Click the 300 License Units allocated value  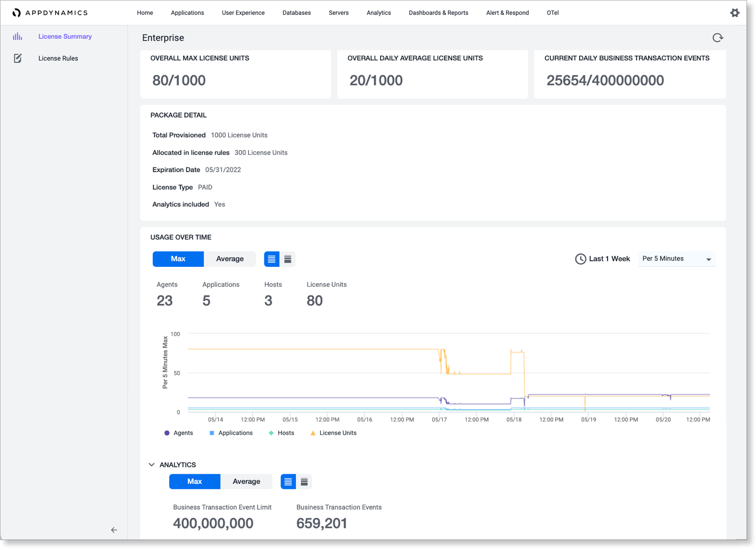[261, 153]
